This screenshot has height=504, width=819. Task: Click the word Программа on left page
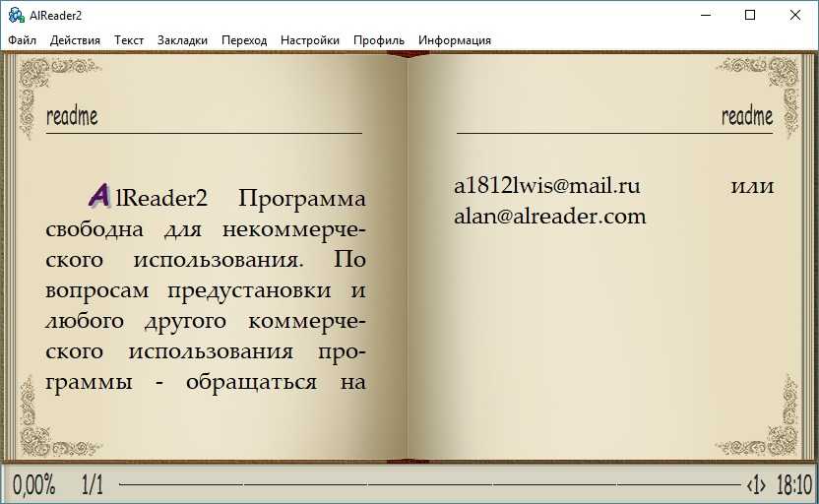[302, 199]
